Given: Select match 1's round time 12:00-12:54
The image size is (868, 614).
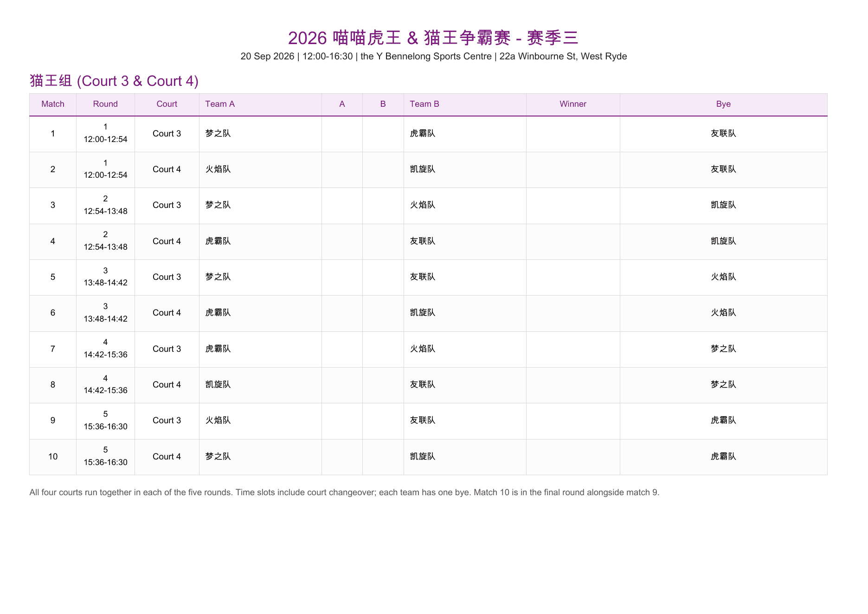Looking at the screenshot, I should click(105, 139).
